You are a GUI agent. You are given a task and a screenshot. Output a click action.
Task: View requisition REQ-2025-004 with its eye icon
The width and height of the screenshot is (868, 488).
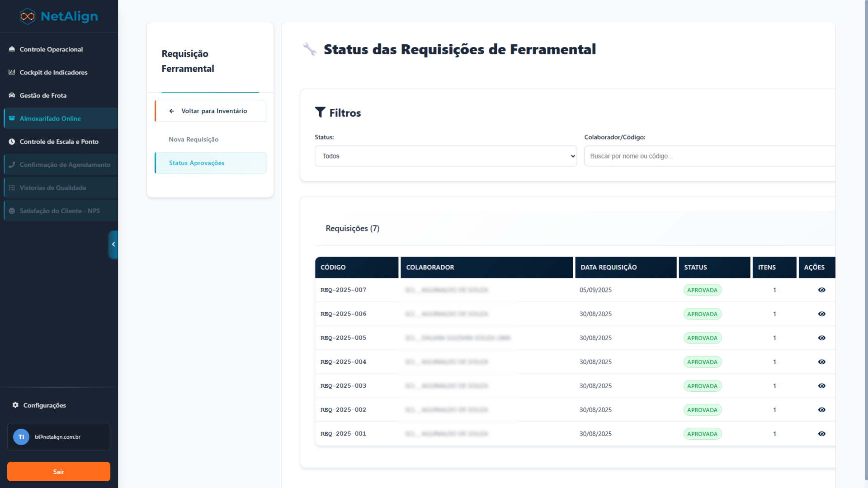822,361
